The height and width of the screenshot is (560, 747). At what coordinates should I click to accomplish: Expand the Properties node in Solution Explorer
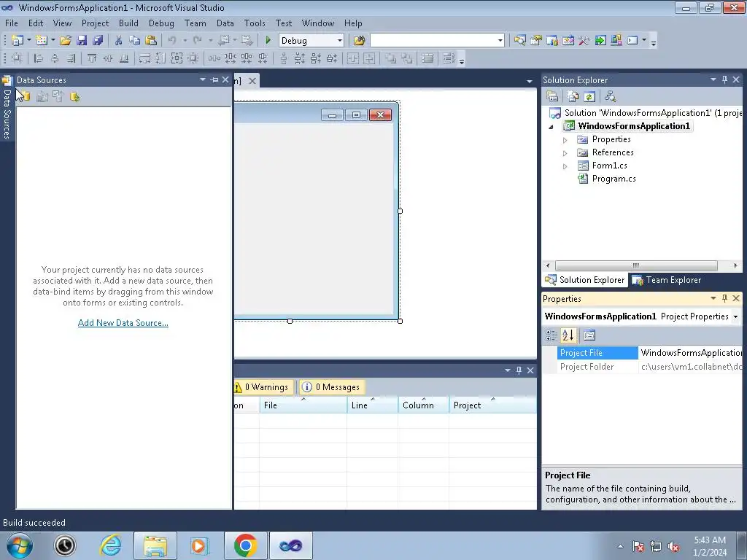tap(565, 140)
